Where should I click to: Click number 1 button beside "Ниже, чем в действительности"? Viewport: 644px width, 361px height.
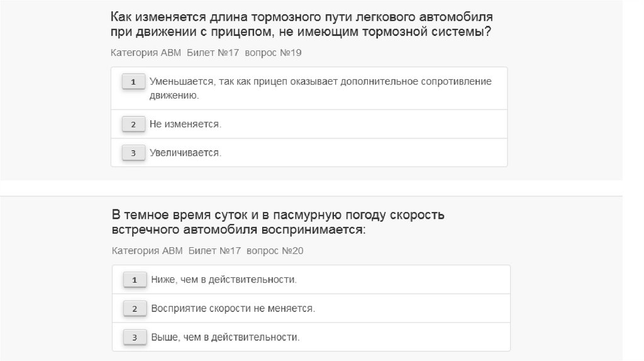(x=135, y=280)
